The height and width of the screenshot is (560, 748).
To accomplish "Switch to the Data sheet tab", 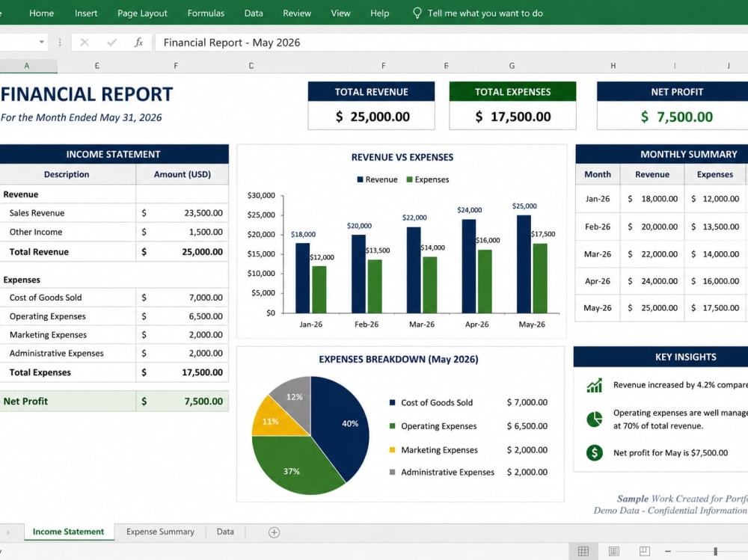I will [x=225, y=532].
